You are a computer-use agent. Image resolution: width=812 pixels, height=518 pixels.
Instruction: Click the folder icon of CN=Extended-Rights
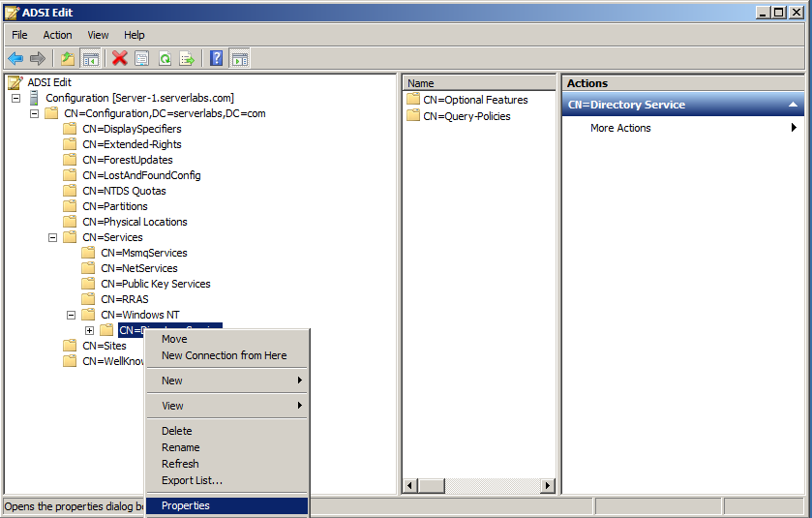70,144
